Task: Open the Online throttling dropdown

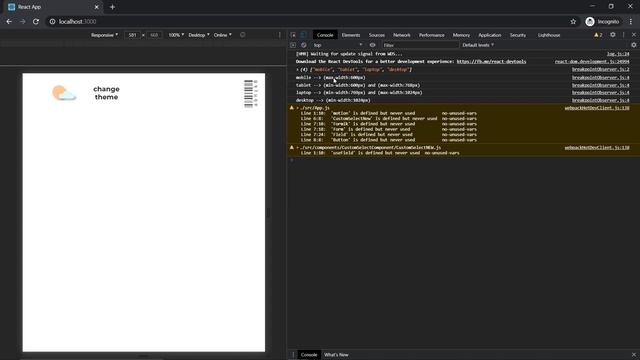Action: coord(222,35)
